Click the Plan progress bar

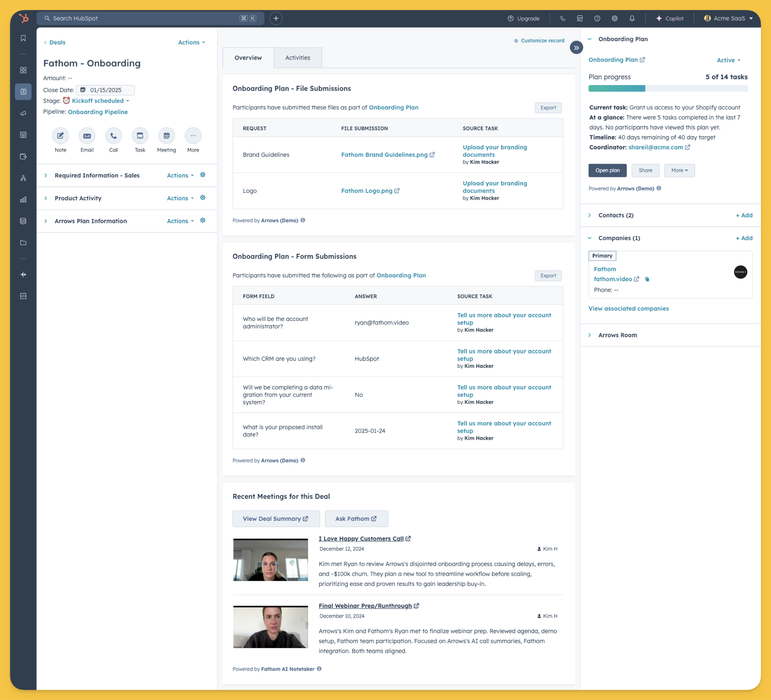coord(668,88)
